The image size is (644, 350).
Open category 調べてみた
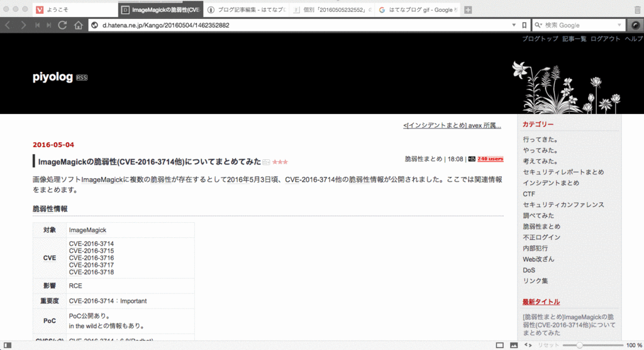pos(538,215)
